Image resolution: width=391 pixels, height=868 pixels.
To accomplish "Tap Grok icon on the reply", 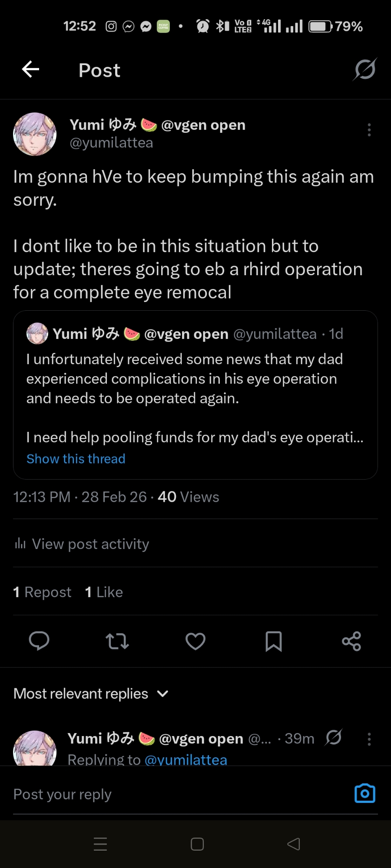I will (334, 738).
